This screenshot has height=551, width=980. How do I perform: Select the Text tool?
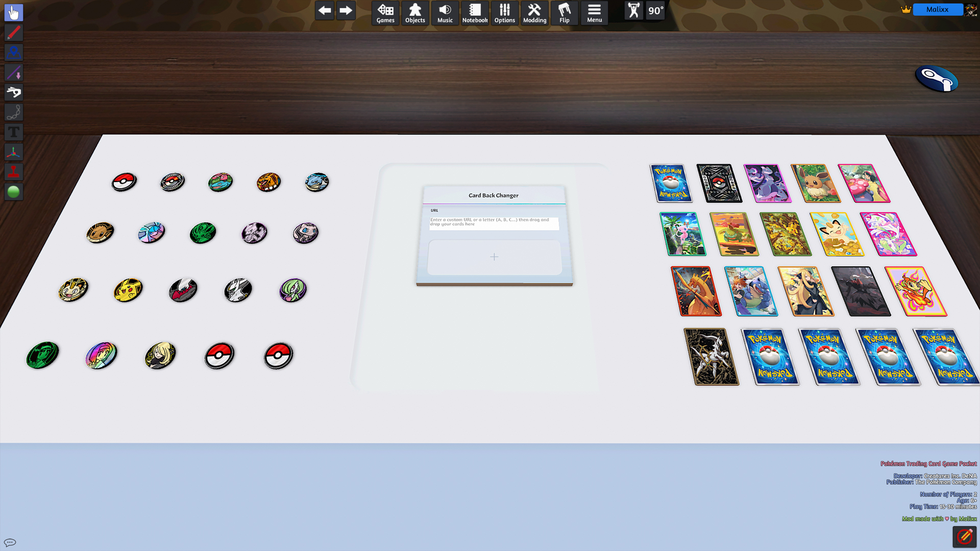14,132
